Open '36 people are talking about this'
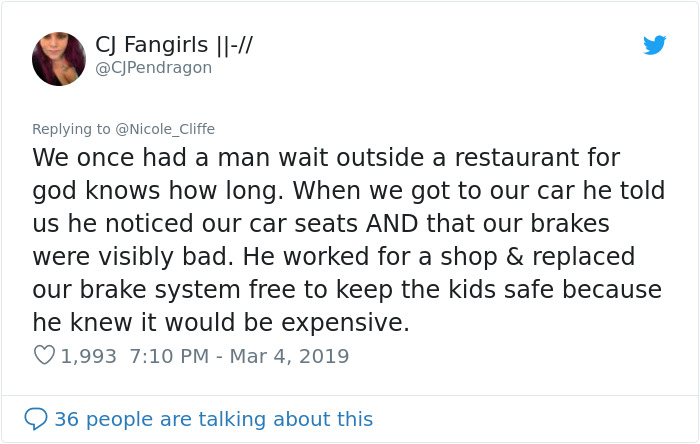The width and height of the screenshot is (700, 444). (x=213, y=419)
